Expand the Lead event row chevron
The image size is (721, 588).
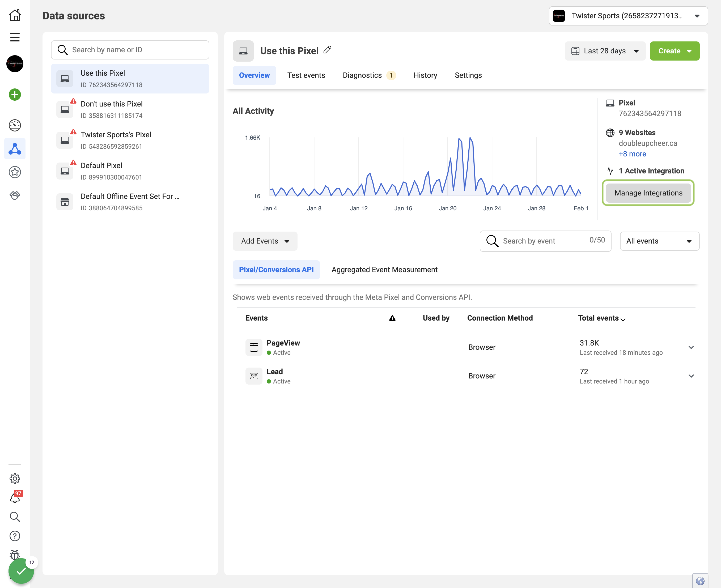click(x=691, y=376)
